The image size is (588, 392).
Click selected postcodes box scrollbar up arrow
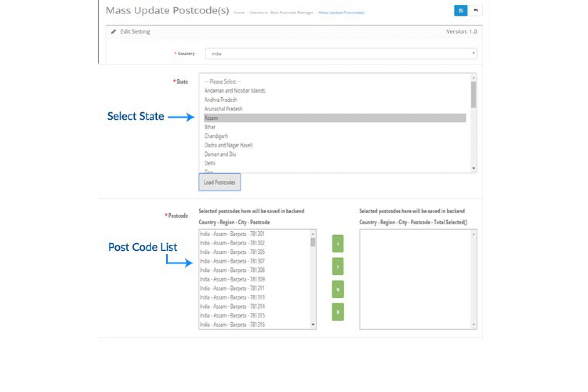(474, 234)
